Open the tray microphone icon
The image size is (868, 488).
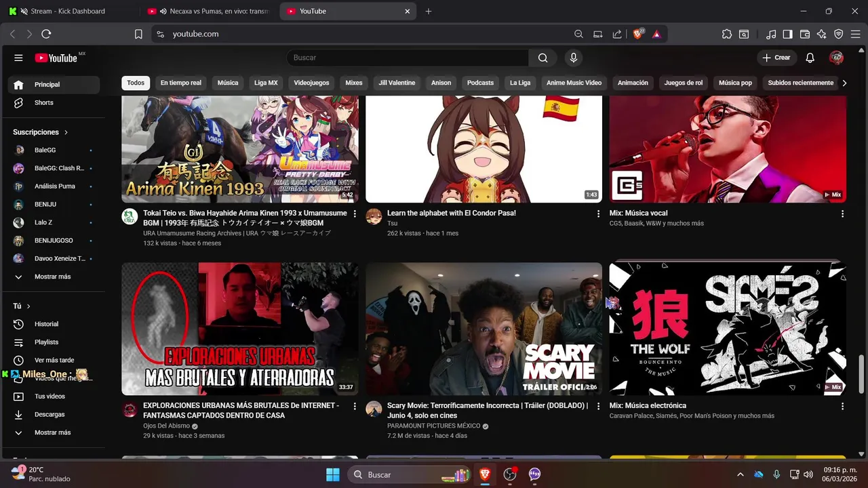(x=776, y=474)
